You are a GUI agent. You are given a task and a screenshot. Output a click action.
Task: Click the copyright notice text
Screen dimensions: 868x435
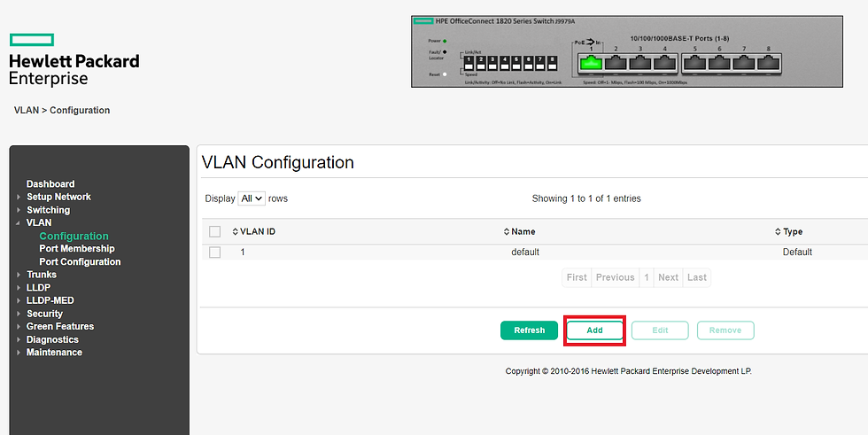coord(628,371)
